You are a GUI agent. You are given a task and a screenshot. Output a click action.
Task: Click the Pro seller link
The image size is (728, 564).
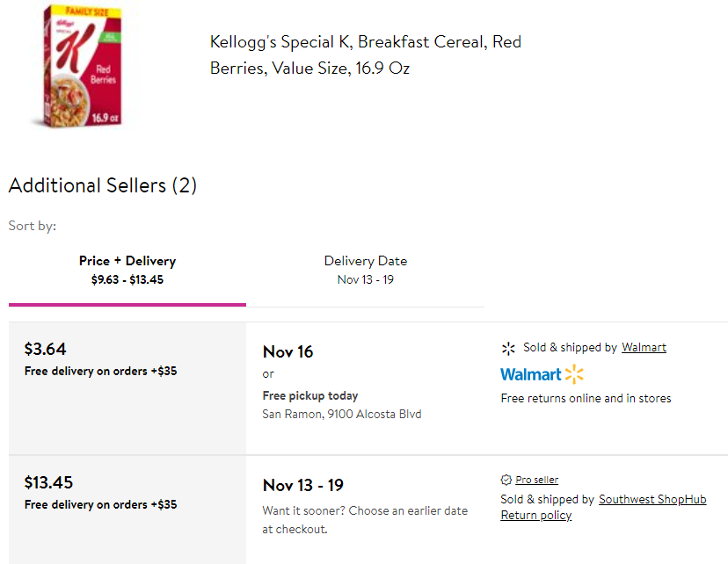[536, 480]
